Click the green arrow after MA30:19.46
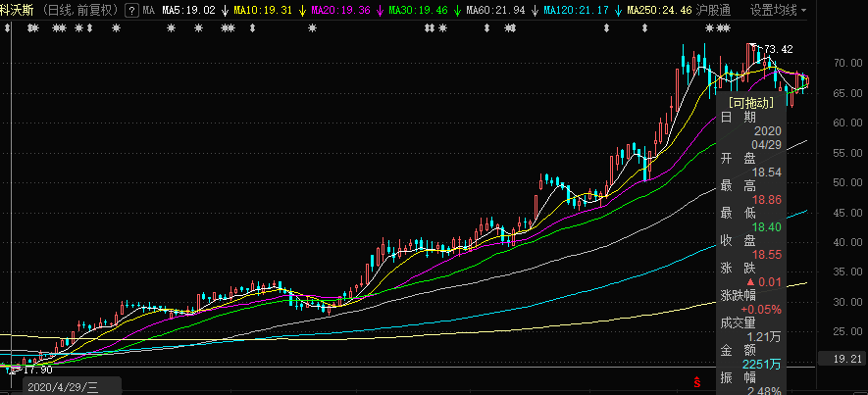This screenshot has width=868, height=395. 457,10
